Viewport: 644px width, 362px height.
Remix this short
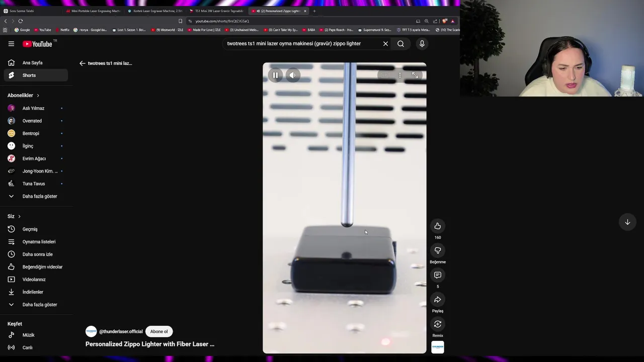point(438,324)
